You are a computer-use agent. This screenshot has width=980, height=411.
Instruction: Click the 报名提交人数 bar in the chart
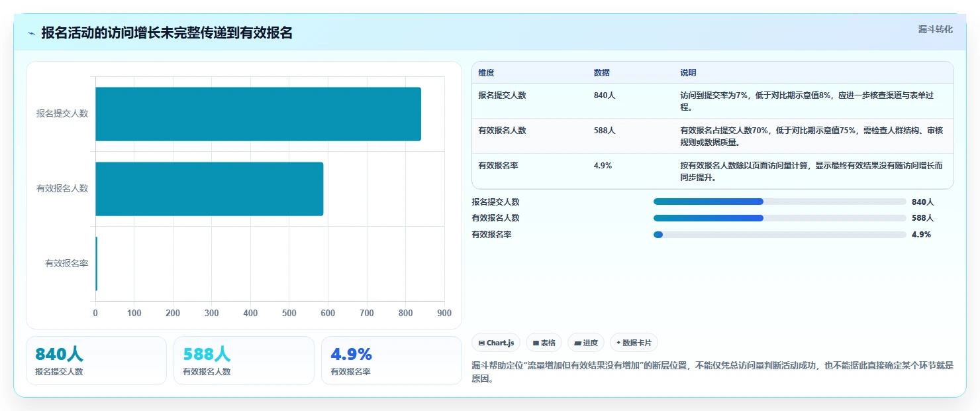[258, 114]
